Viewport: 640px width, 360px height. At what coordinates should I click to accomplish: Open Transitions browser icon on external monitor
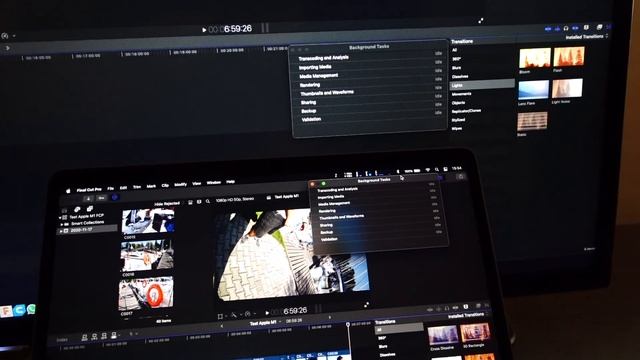608,27
